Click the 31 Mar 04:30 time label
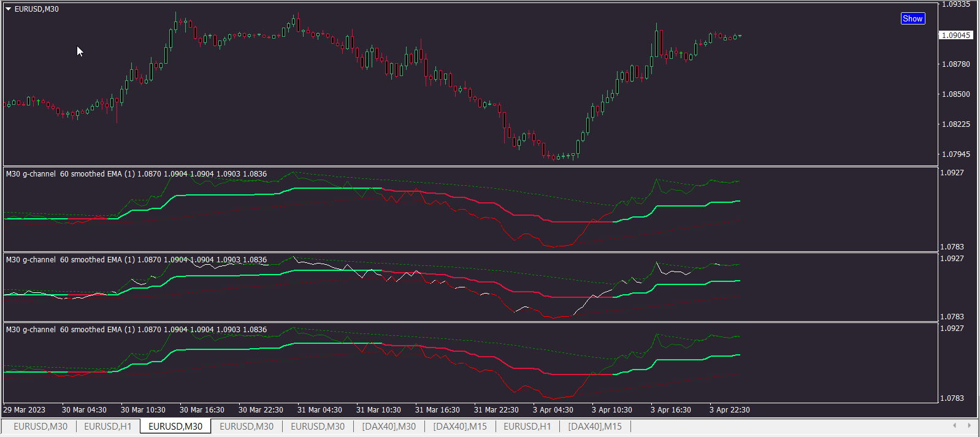This screenshot has width=980, height=437. point(320,410)
